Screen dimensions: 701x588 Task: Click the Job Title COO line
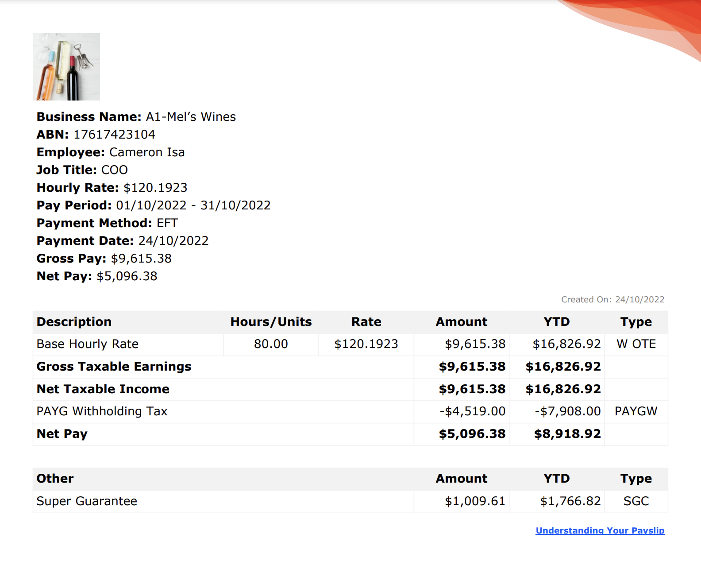(82, 170)
